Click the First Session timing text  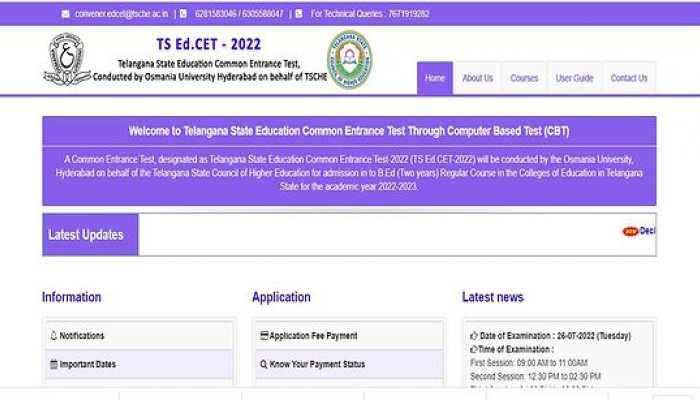(x=529, y=363)
